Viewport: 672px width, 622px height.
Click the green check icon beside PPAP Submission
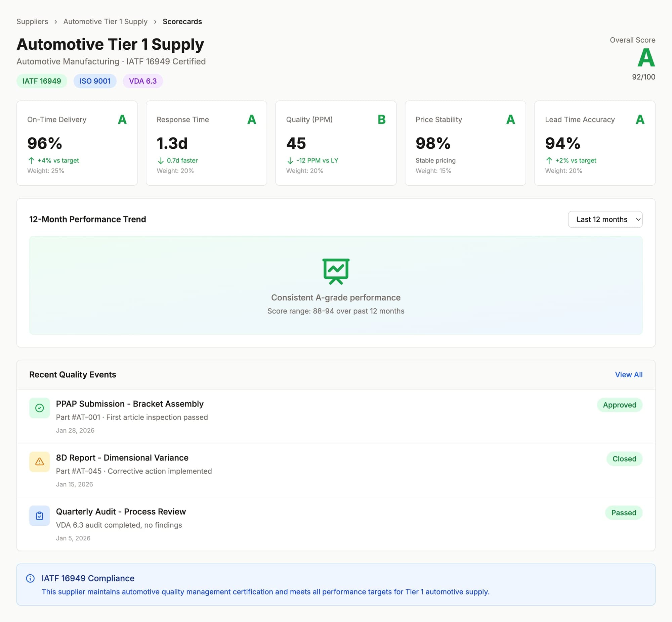(x=39, y=408)
